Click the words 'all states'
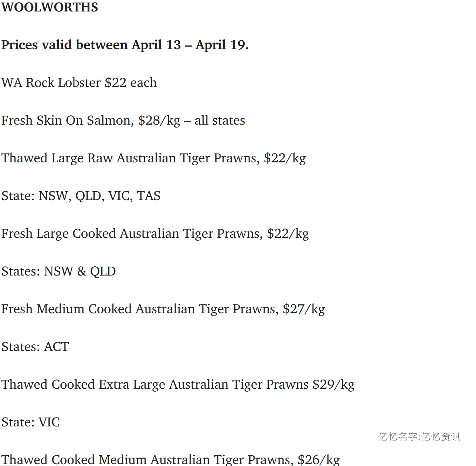 tap(220, 120)
